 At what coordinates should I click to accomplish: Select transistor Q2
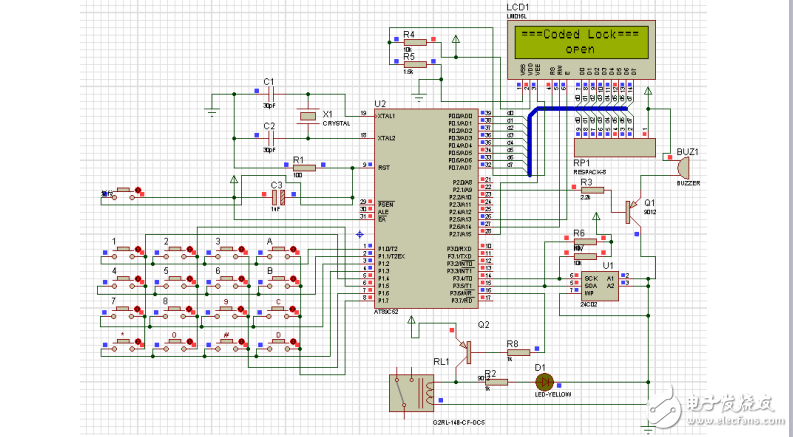coord(465,349)
